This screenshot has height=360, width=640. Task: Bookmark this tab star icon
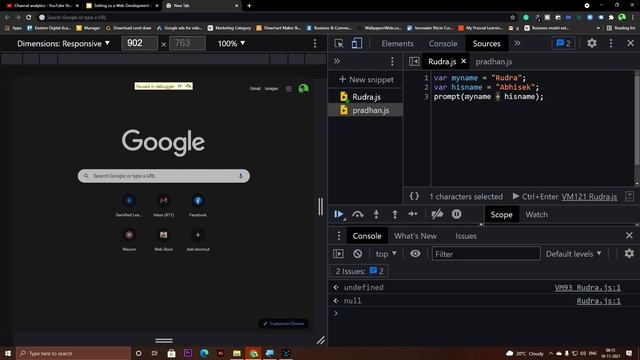coord(513,18)
